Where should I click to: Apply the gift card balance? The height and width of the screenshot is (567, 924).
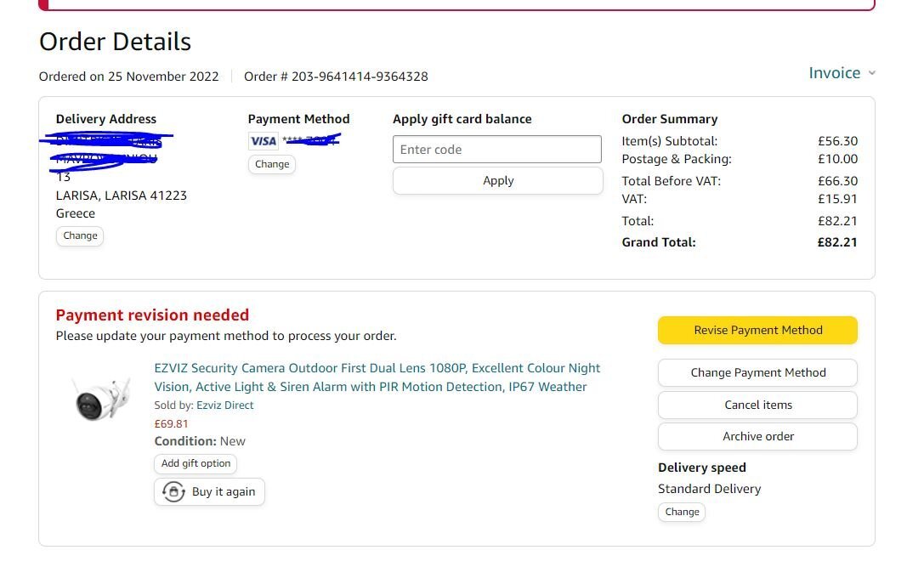(498, 181)
